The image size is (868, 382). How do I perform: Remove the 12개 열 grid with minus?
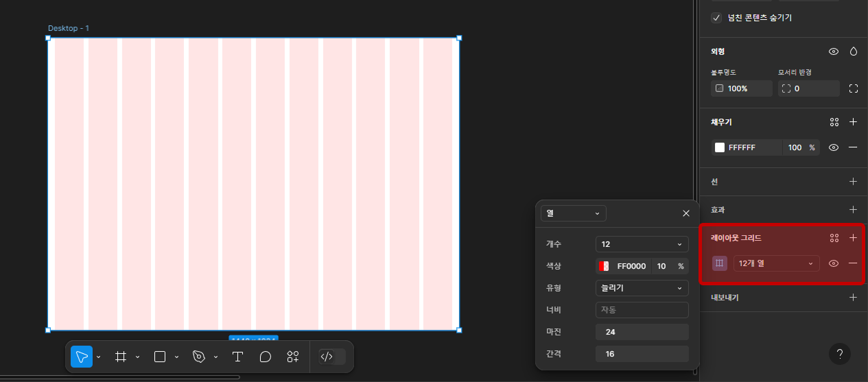tap(854, 263)
